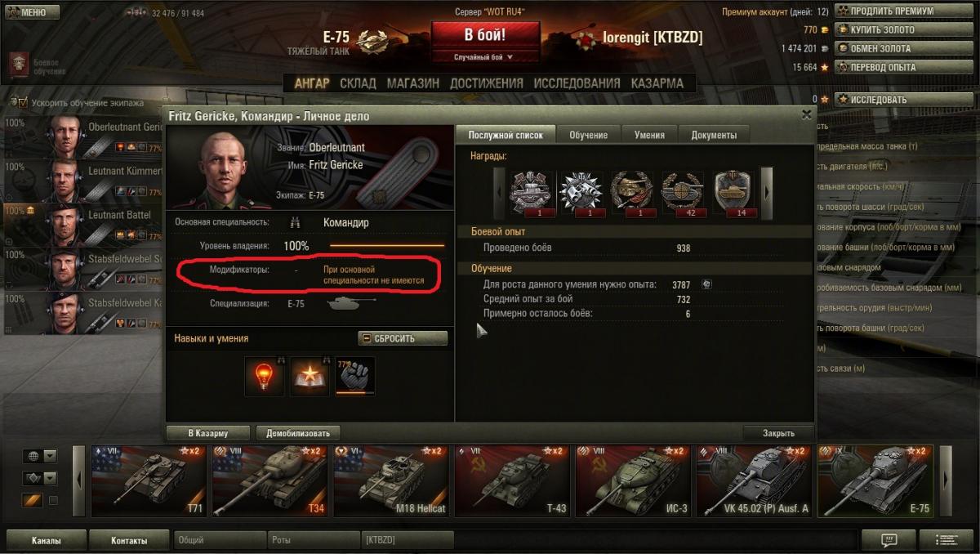Open the dropdown arrow next to globe filter

click(50, 456)
